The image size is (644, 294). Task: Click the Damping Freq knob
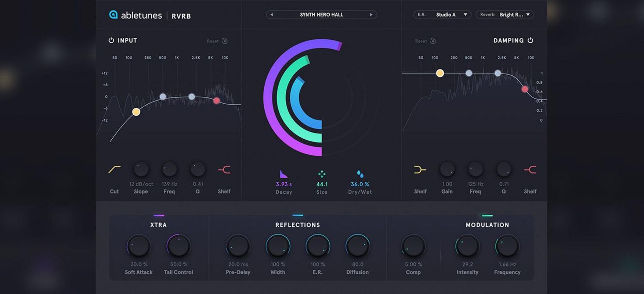[475, 169]
